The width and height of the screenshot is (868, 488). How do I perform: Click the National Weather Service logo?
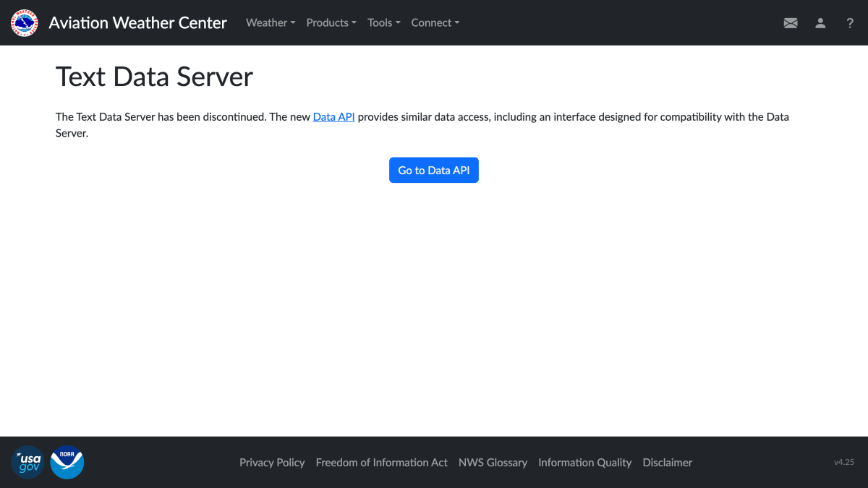click(x=24, y=22)
